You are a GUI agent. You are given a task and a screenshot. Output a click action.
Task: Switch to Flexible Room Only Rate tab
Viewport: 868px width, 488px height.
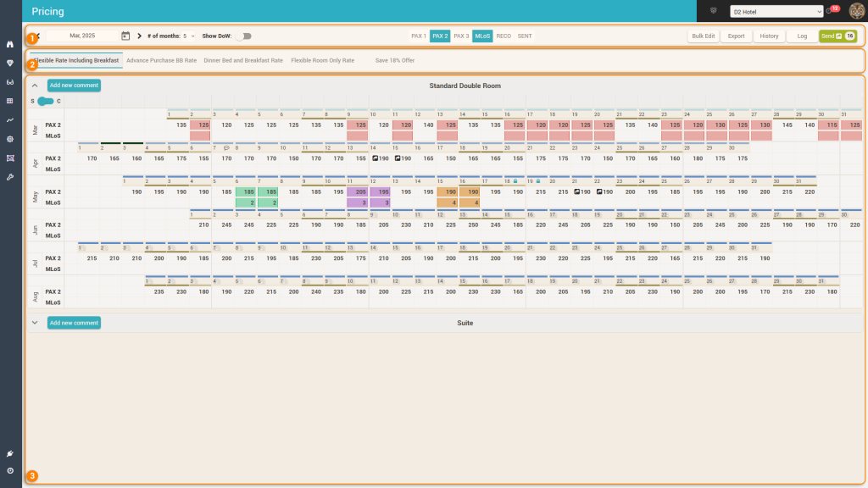323,60
